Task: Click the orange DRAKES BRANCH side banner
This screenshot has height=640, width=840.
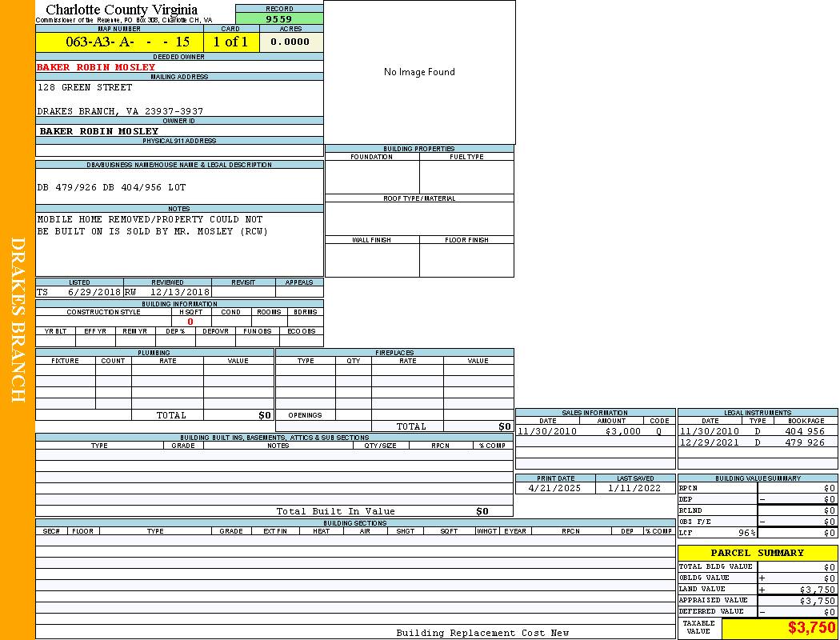Action: tap(18, 320)
